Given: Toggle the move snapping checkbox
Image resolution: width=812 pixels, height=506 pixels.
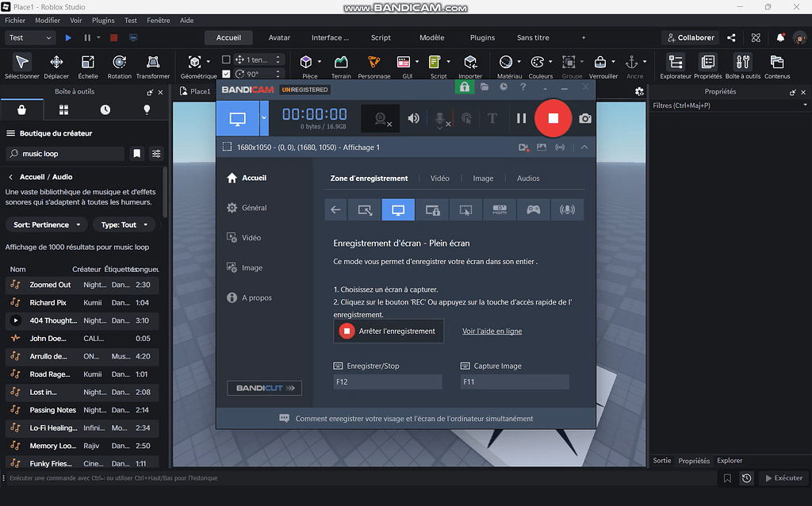Looking at the screenshot, I should tap(226, 59).
